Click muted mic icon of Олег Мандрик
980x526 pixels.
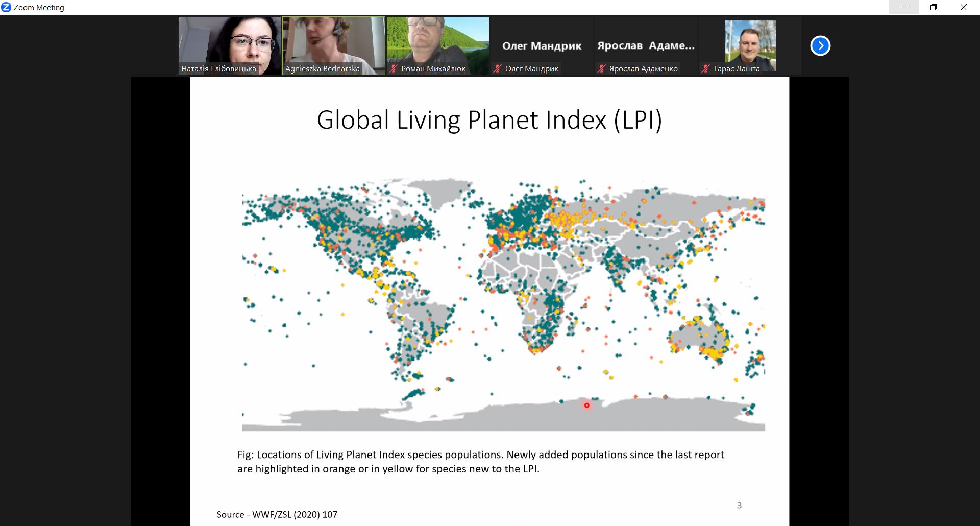(498, 68)
